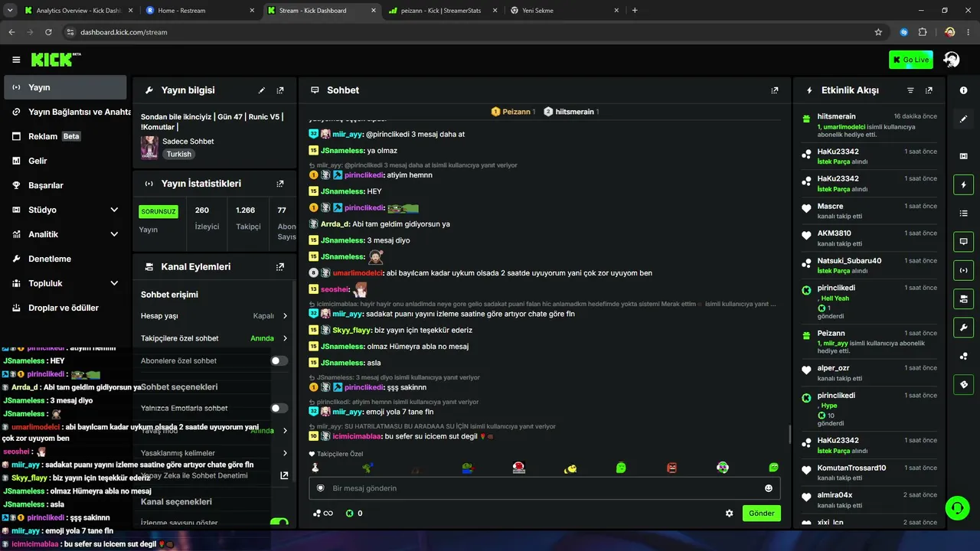Edit stream info with the pencil icon

(262, 90)
